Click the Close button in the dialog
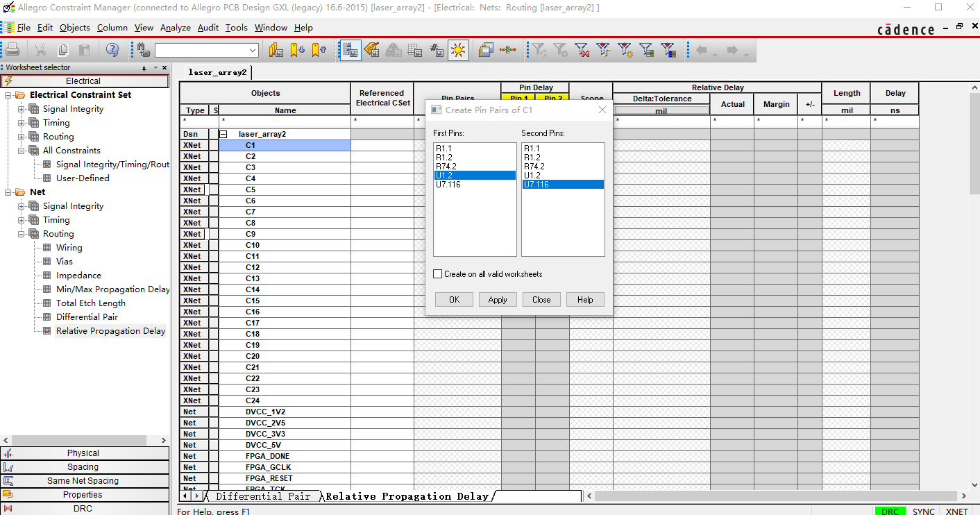980x515 pixels. click(541, 300)
